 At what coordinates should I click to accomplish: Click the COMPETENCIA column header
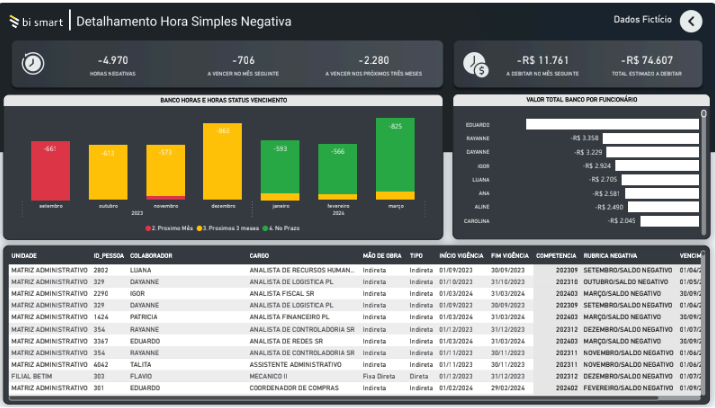pos(556,256)
